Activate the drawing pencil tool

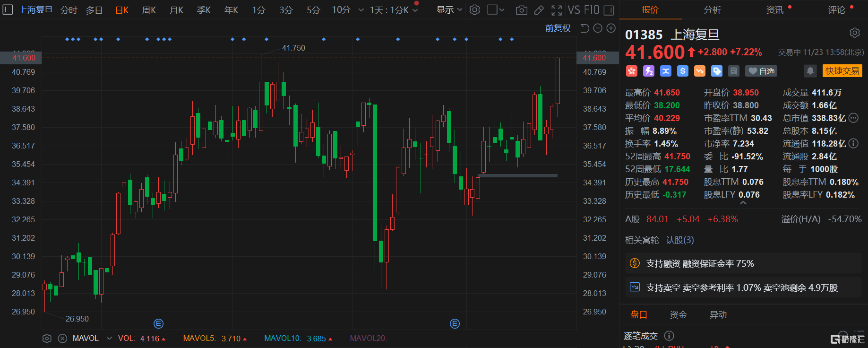539,10
